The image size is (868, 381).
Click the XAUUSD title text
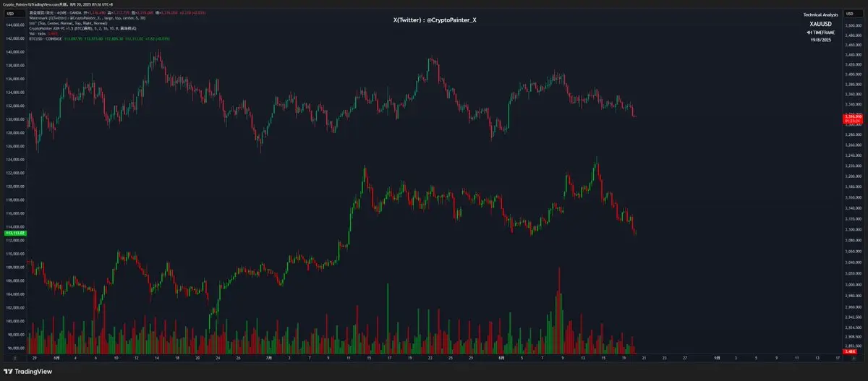(x=821, y=24)
